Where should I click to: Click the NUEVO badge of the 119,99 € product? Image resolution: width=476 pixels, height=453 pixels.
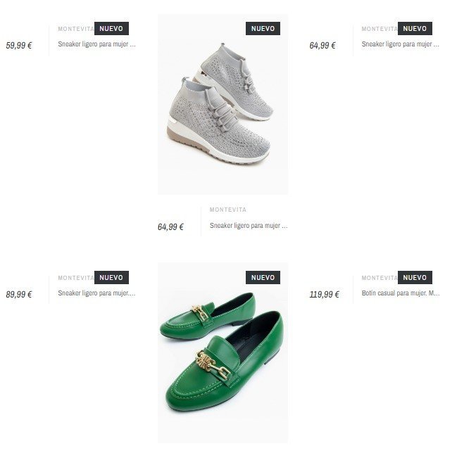(415, 277)
